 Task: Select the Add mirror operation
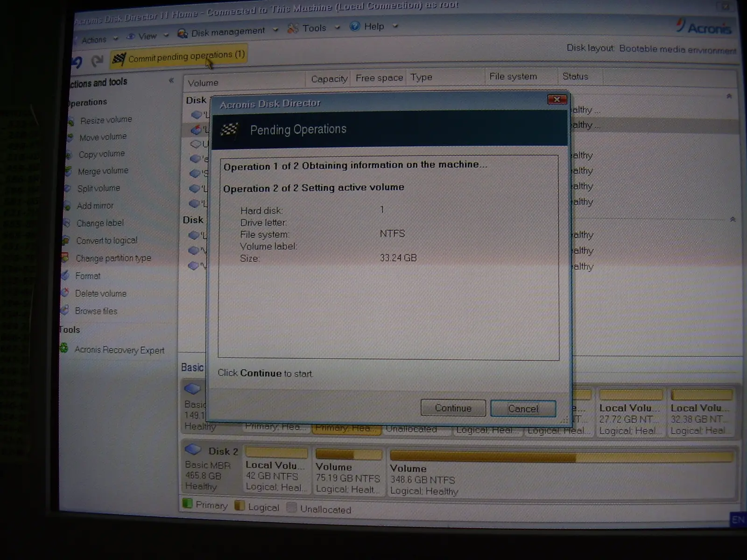[95, 206]
